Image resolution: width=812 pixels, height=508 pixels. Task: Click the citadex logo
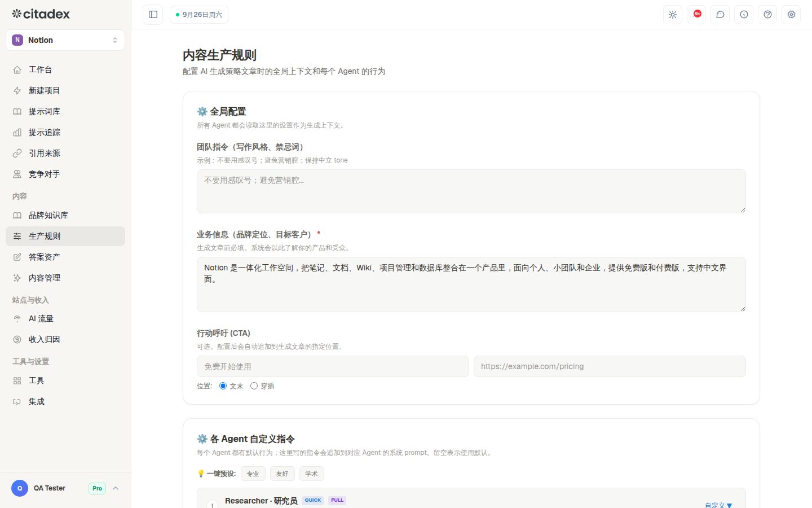pos(41,14)
